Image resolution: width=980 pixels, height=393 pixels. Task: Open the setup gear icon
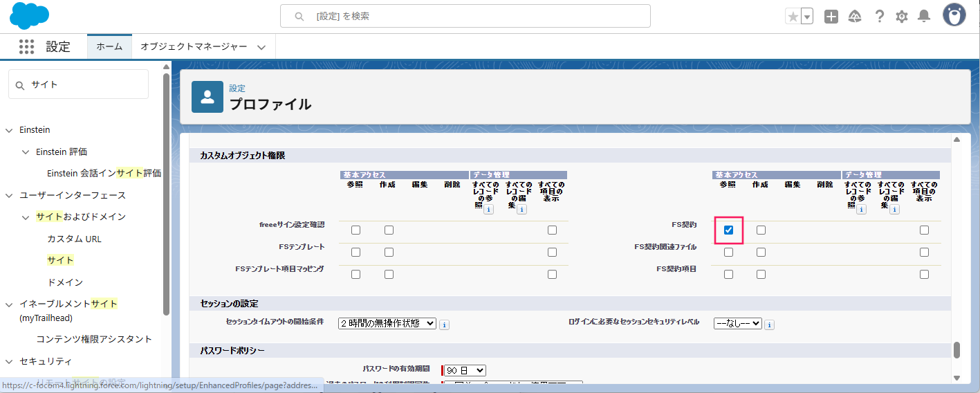click(901, 17)
